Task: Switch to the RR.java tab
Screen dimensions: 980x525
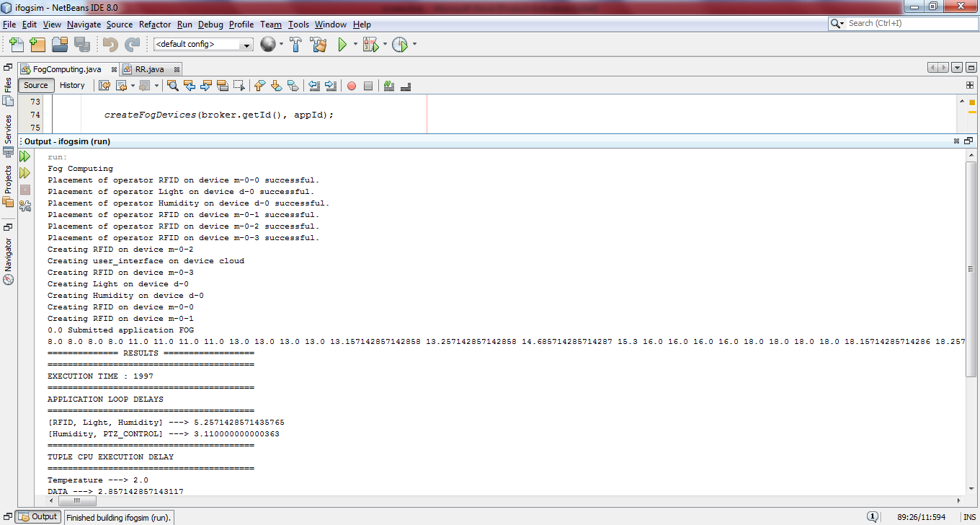Action: click(149, 69)
